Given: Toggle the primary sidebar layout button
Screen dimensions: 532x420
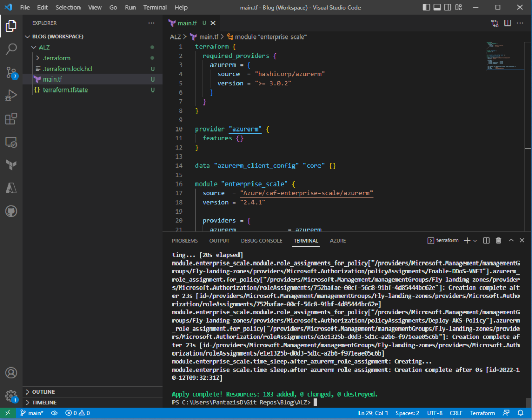Looking at the screenshot, I should 427,8.
